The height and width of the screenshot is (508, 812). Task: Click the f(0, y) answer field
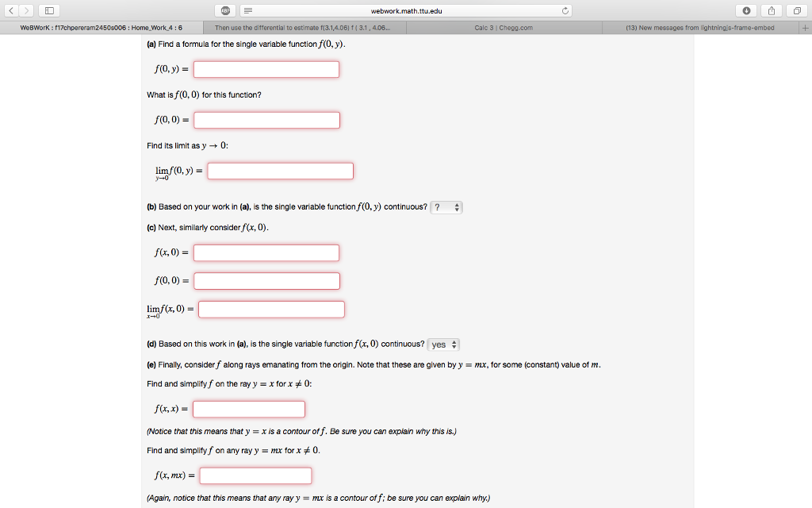tap(266, 69)
